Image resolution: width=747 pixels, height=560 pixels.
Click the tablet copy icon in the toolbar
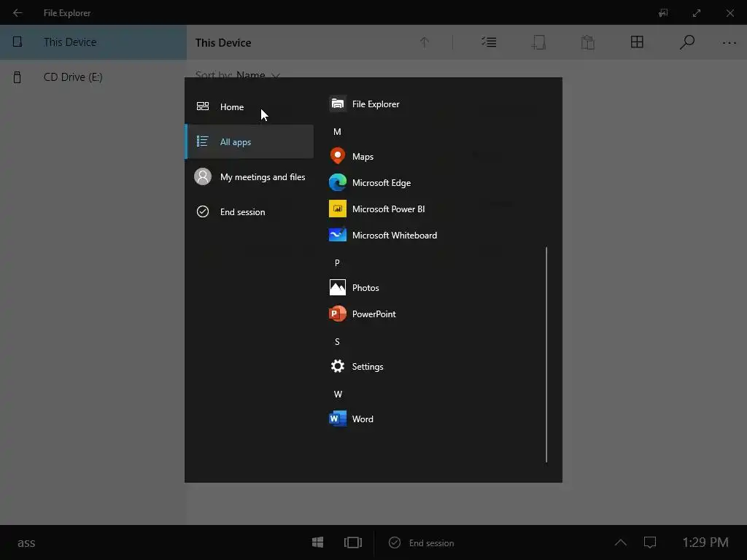539,42
